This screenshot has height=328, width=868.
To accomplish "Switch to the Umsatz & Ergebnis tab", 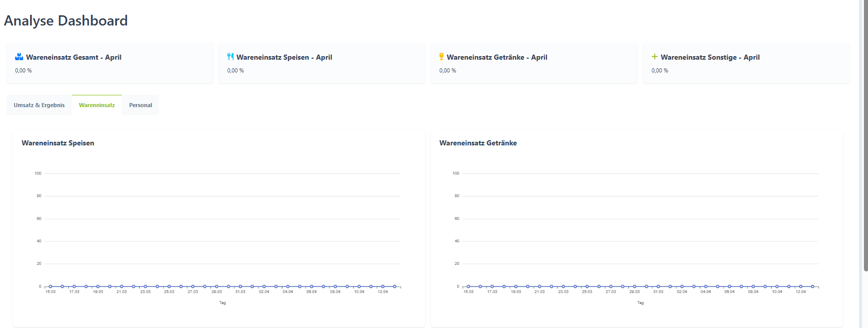I will click(39, 105).
